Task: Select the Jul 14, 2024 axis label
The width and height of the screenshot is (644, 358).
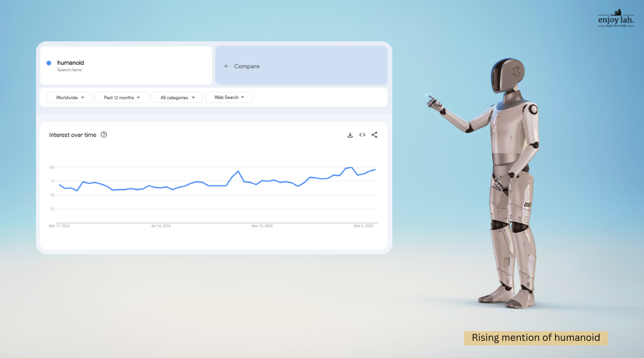Action: [x=161, y=226]
